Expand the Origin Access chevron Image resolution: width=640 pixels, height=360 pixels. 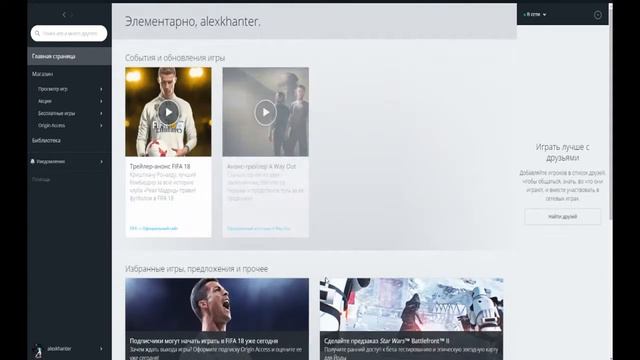tap(101, 126)
